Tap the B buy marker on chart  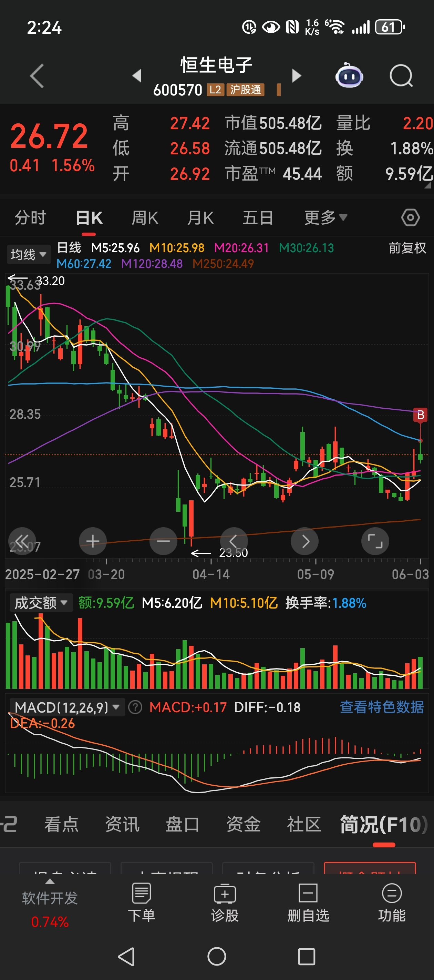coord(420,415)
